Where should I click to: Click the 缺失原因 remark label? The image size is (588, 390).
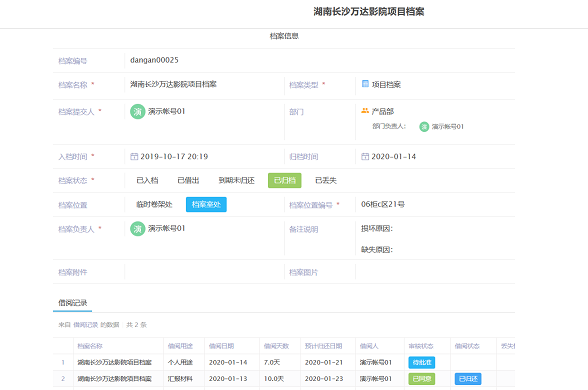[377, 250]
